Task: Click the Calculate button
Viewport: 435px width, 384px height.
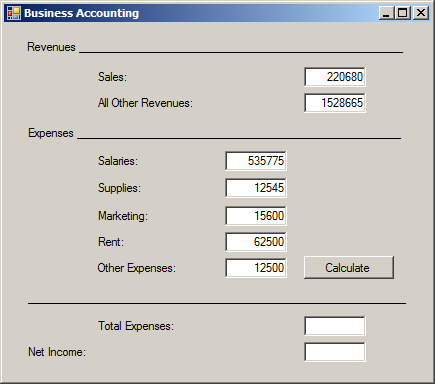Action: coord(349,267)
